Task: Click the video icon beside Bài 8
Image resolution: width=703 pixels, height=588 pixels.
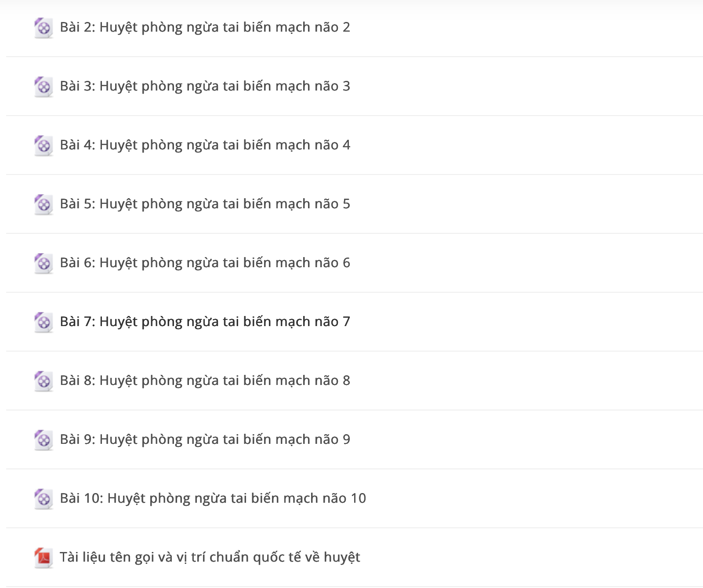Action: [x=43, y=381]
